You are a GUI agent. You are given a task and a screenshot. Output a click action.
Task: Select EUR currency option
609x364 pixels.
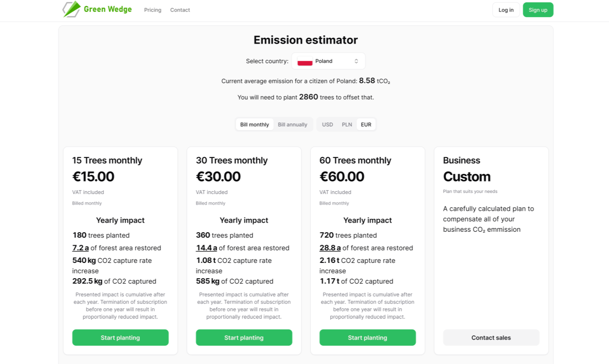(366, 125)
